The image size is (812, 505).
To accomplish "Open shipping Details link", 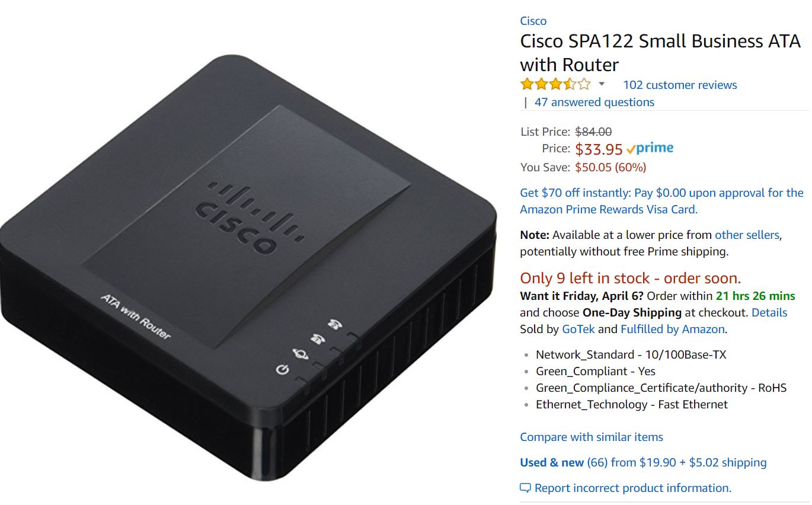I will pyautogui.click(x=769, y=312).
